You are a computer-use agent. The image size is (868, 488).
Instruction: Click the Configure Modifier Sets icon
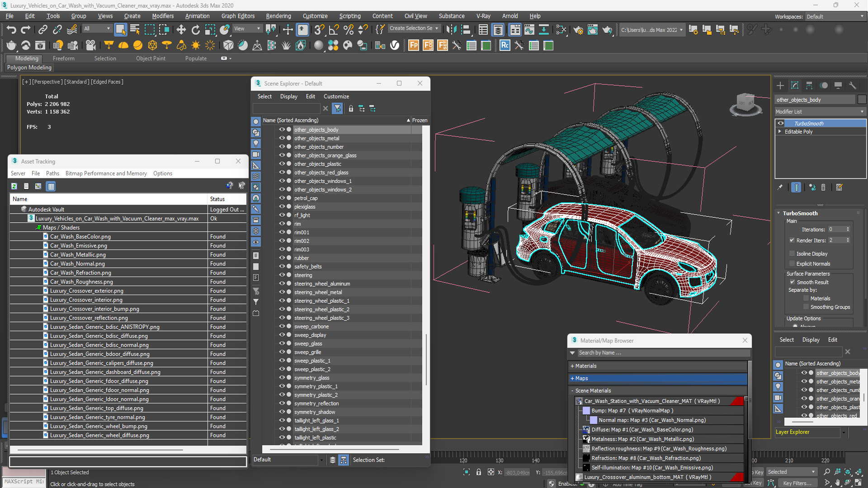840,187
